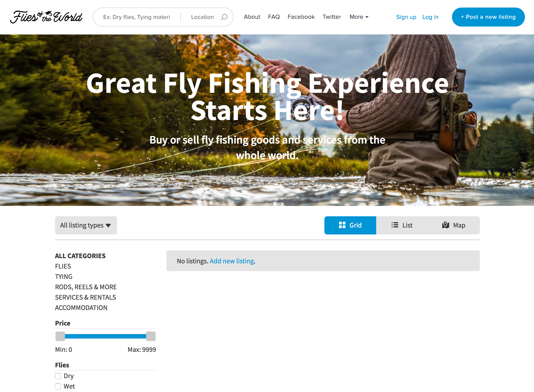Select the Grid view icon
534x392 pixels.
342,225
